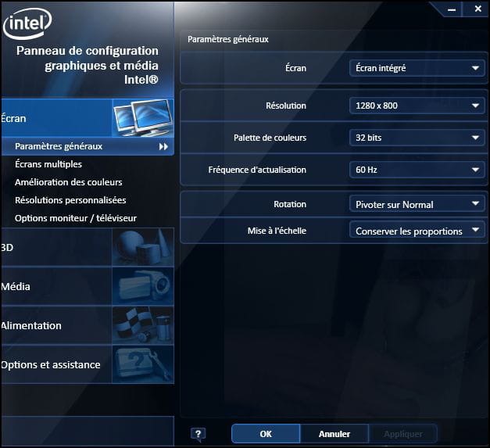Go to Écrans multiples
This screenshot has height=448, width=490.
point(48,164)
